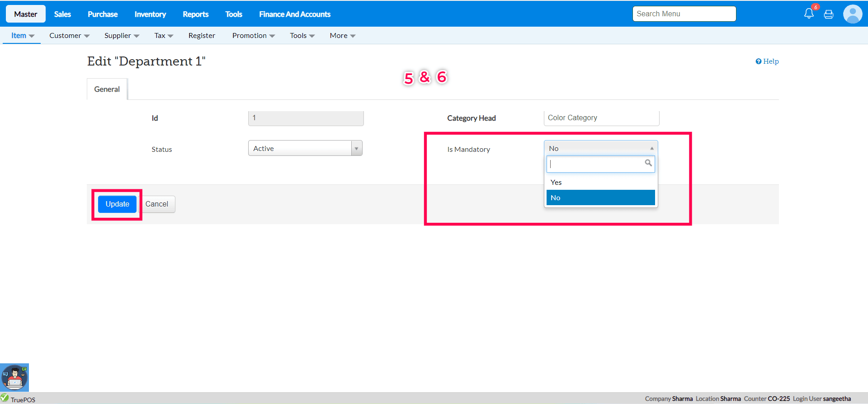Click the Cancel button
Image resolution: width=868 pixels, height=404 pixels.
[x=157, y=204]
